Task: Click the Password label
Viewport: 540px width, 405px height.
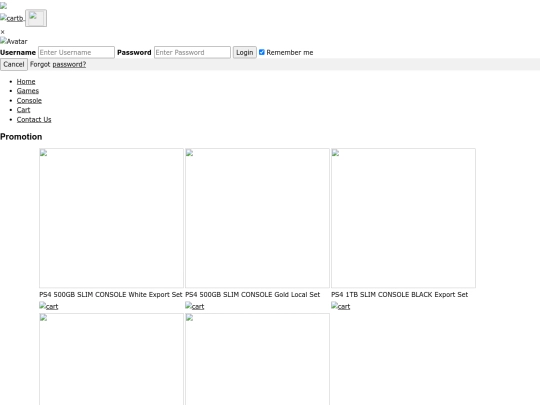Action: [x=134, y=52]
